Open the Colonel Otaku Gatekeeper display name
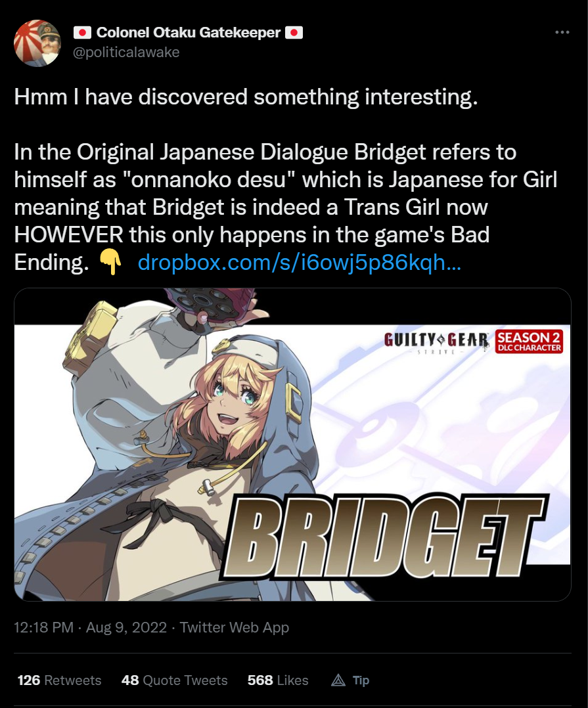 (189, 33)
